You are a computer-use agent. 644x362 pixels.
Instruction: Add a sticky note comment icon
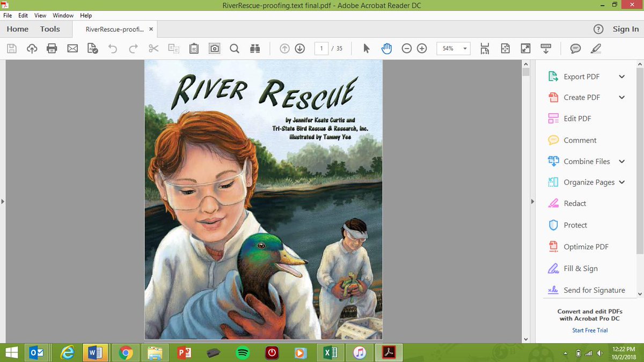575,49
